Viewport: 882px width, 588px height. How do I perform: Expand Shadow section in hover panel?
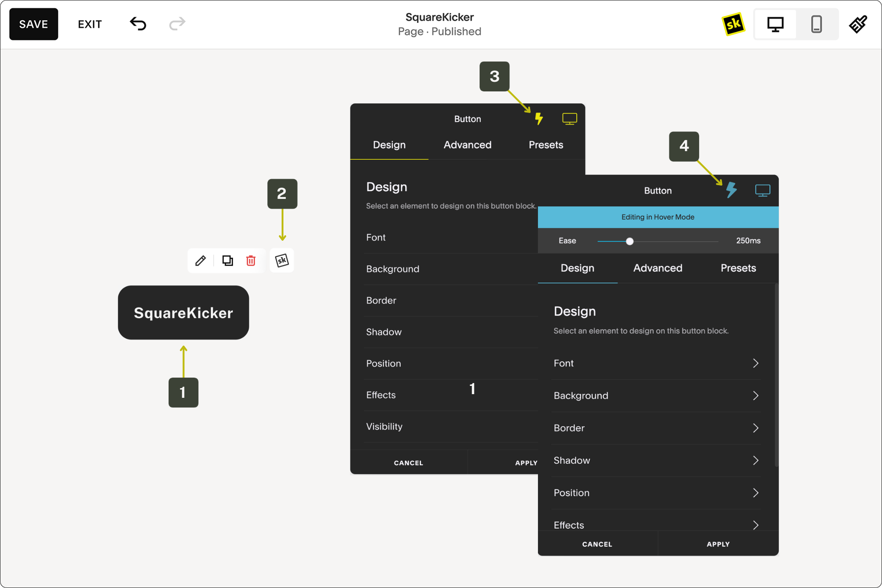[755, 460]
